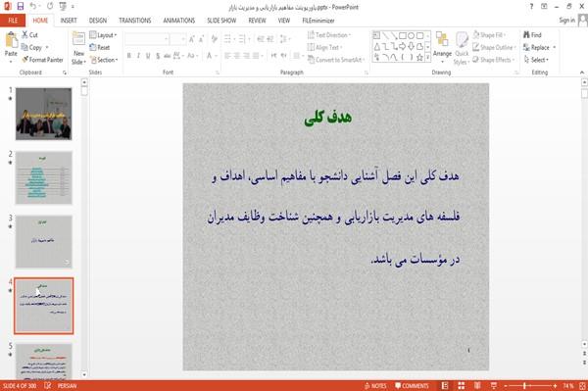The height and width of the screenshot is (391, 588).
Task: Open Shape Outline dropdown
Action: (494, 47)
